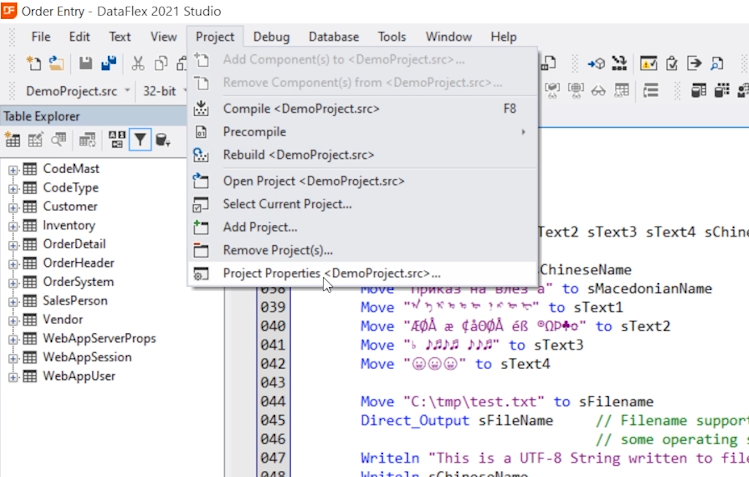Click the Save floppy disk icon

[x=86, y=64]
